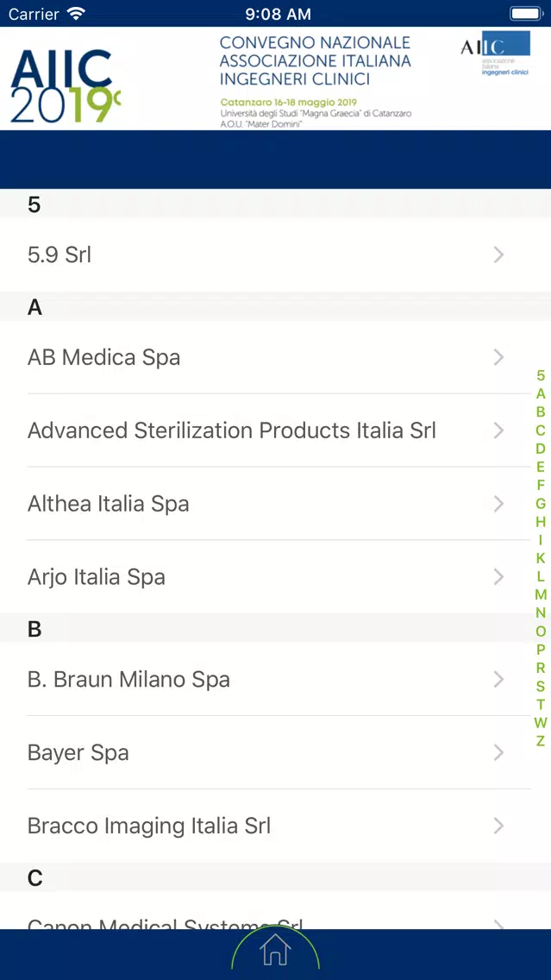
Task: Jump to letter Z in index
Action: coord(541,741)
